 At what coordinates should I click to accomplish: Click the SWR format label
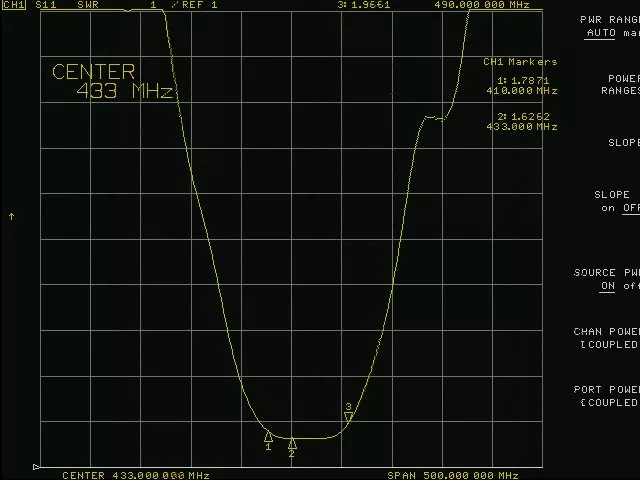tap(88, 5)
